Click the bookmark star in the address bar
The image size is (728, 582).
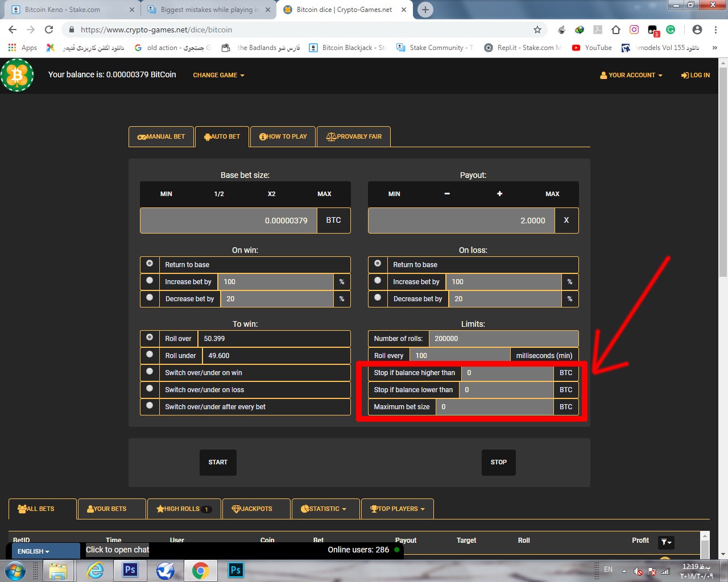[x=537, y=30]
